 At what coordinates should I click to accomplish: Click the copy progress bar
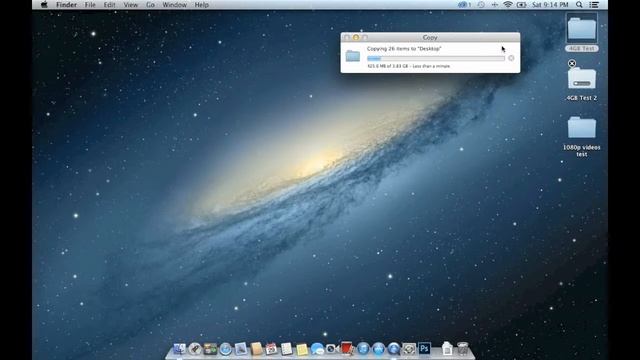tap(436, 58)
